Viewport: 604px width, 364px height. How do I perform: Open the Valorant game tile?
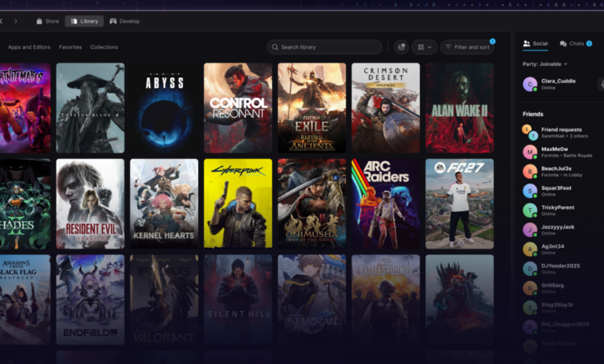(164, 299)
